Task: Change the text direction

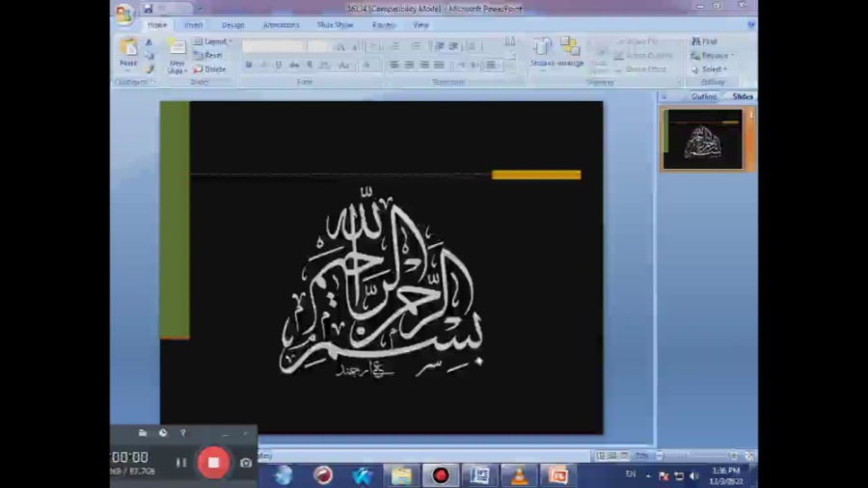Action: coord(510,42)
